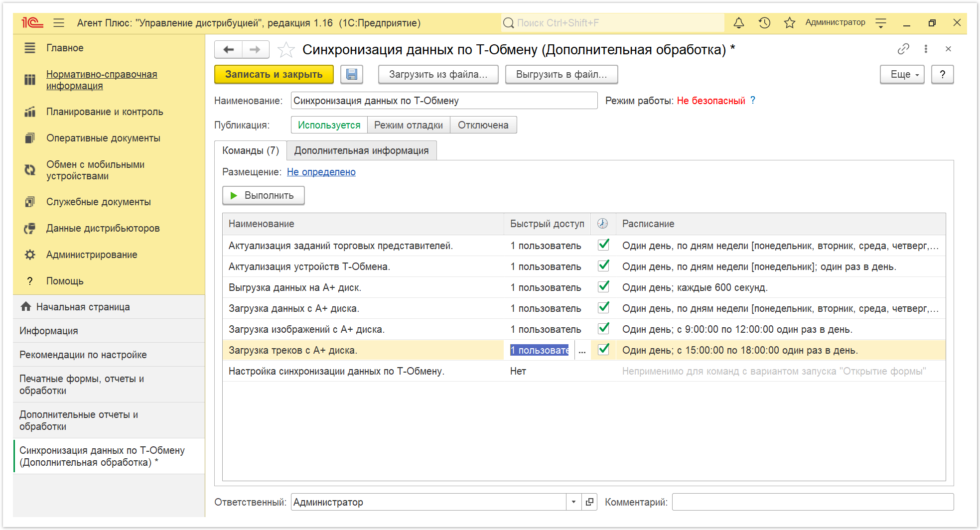
Task: Set publication to Используется
Action: click(329, 125)
